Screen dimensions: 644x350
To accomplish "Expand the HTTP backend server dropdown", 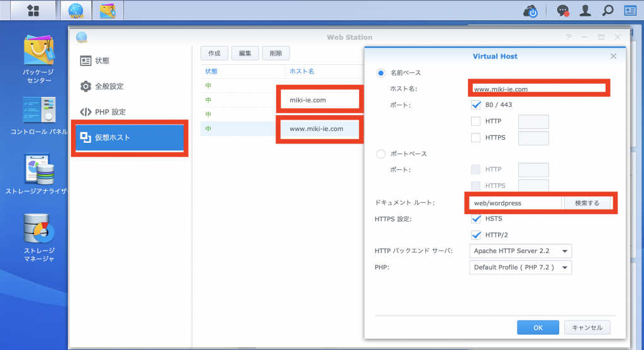I will (521, 251).
